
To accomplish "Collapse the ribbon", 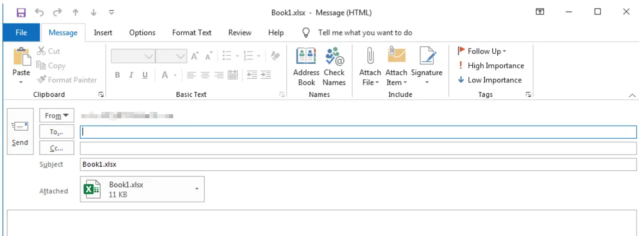I will tap(633, 95).
